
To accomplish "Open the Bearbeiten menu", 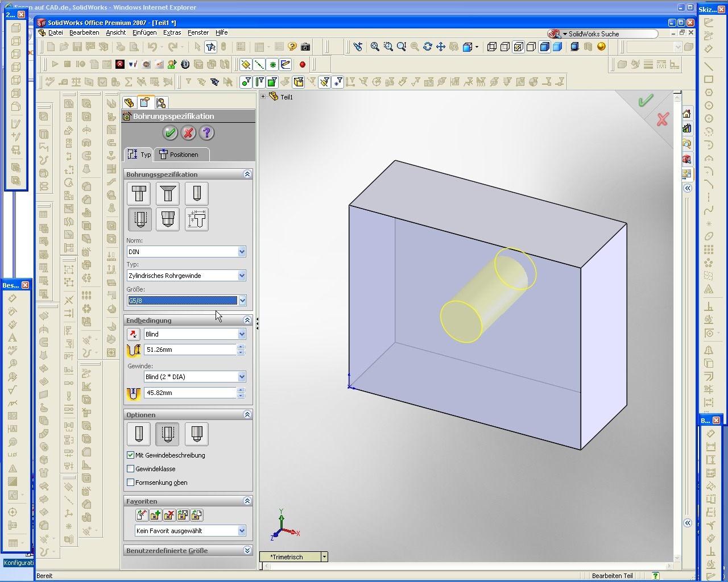I will click(84, 33).
